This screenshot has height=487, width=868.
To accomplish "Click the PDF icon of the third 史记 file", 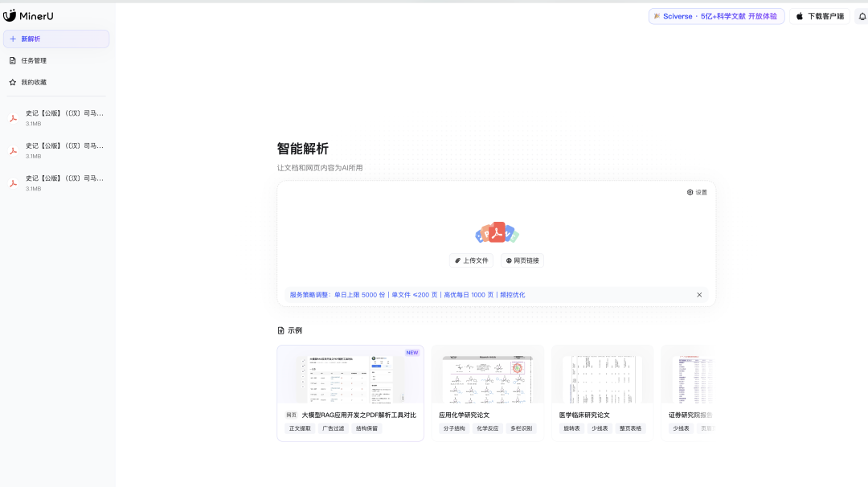I will pyautogui.click(x=14, y=183).
